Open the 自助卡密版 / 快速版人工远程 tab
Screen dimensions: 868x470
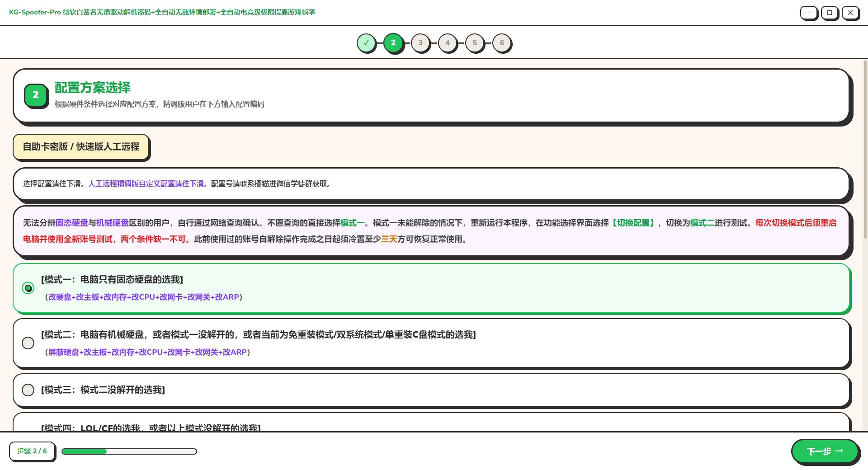[x=81, y=147]
